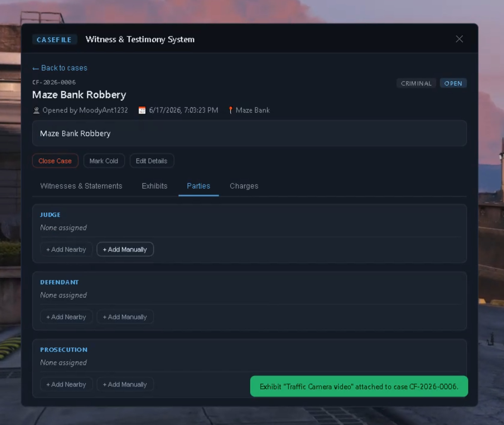Click None assigned under Judge
Image resolution: width=504 pixels, height=425 pixels.
pyautogui.click(x=64, y=228)
